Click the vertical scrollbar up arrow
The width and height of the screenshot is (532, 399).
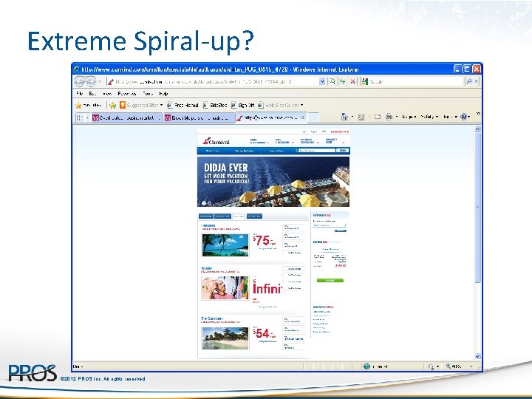pyautogui.click(x=478, y=129)
